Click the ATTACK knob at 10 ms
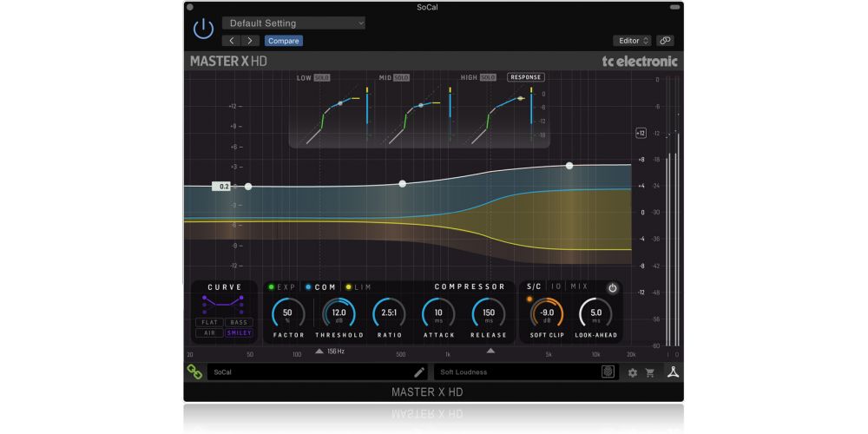868x434 pixels. coord(438,314)
